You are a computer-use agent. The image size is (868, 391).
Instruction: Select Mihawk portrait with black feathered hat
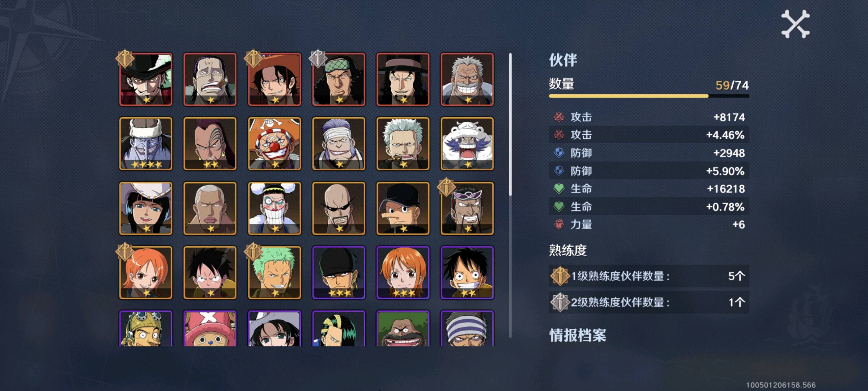146,79
